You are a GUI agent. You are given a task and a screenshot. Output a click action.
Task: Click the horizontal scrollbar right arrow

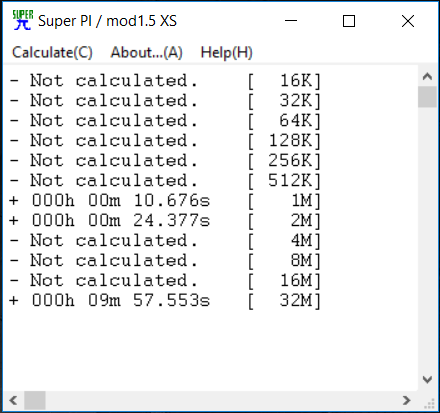pyautogui.click(x=406, y=400)
